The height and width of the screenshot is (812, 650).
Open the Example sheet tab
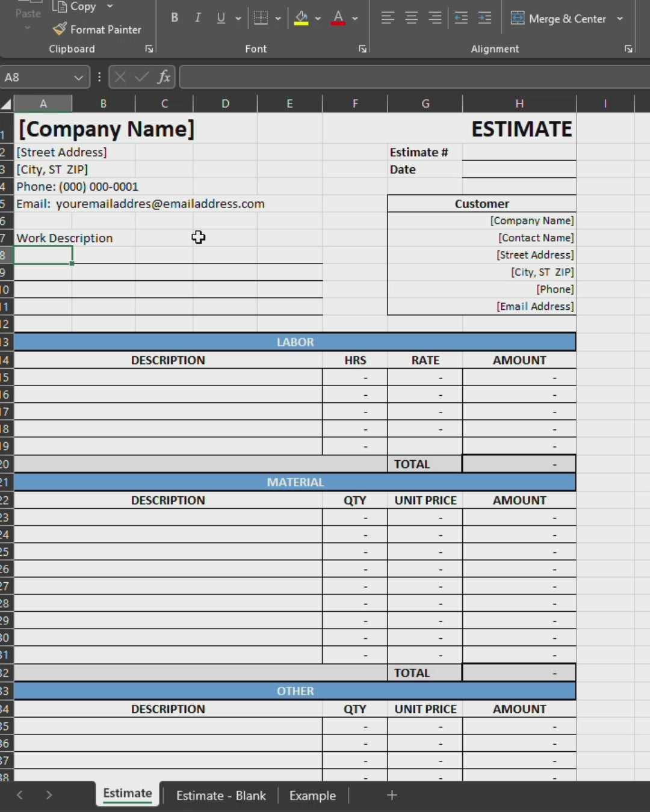[x=312, y=795]
